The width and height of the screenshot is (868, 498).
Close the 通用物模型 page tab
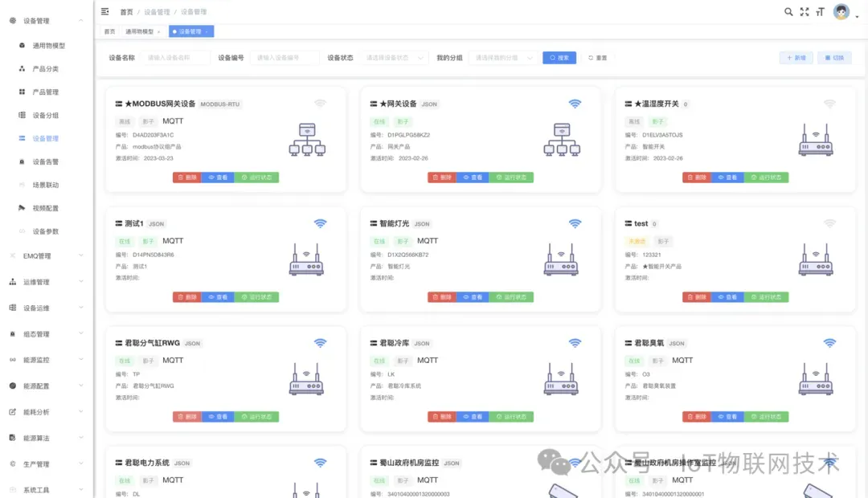click(159, 31)
